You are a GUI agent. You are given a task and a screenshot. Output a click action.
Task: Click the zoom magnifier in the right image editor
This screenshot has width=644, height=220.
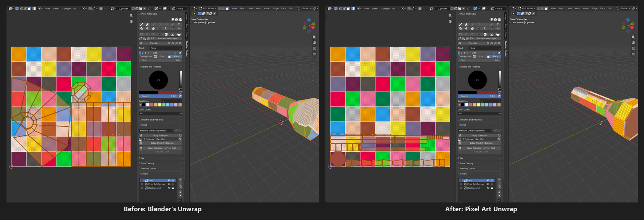point(450,16)
